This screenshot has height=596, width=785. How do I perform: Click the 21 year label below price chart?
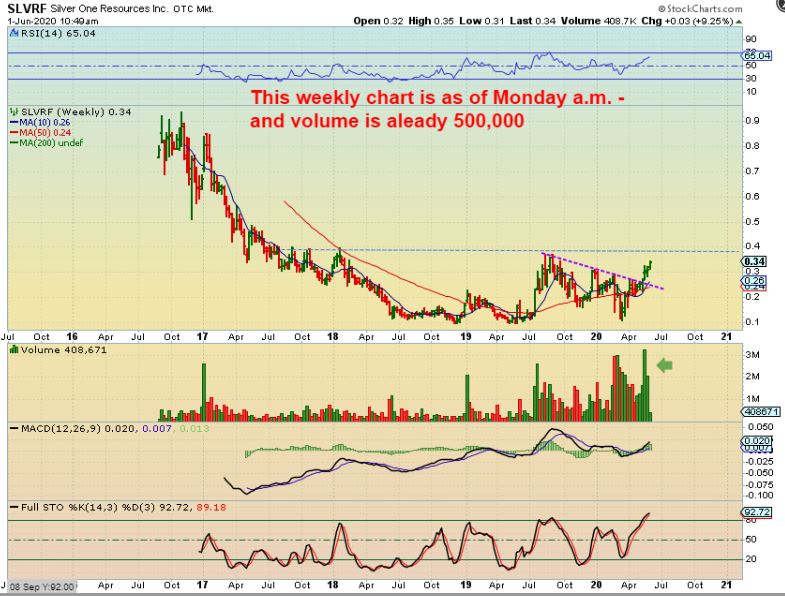726,337
